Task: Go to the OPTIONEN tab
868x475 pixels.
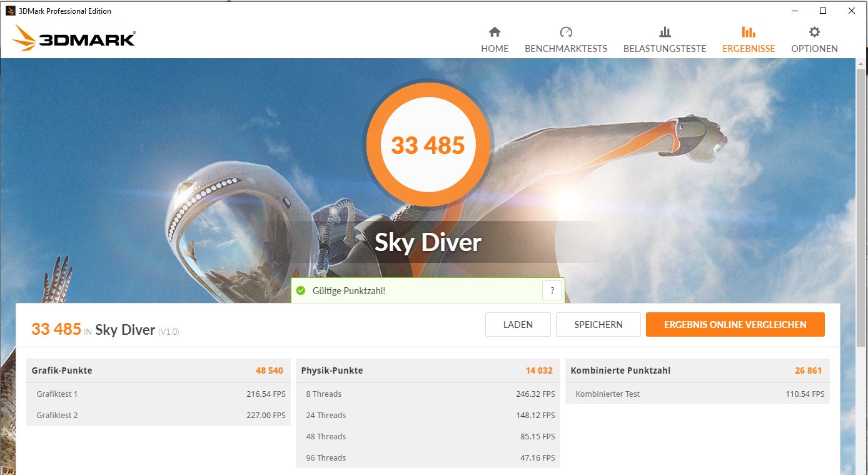Action: coord(814,39)
